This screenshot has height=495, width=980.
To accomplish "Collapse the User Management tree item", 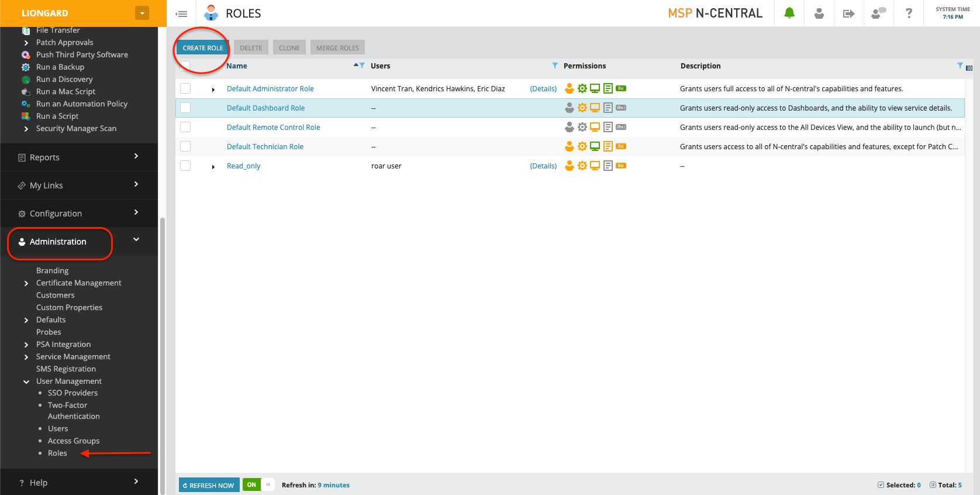I will click(x=26, y=381).
